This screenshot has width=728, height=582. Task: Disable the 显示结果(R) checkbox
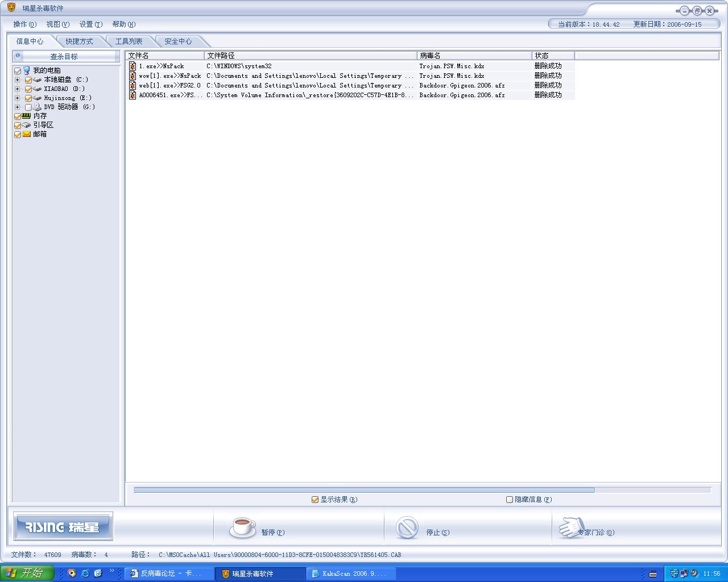click(315, 500)
